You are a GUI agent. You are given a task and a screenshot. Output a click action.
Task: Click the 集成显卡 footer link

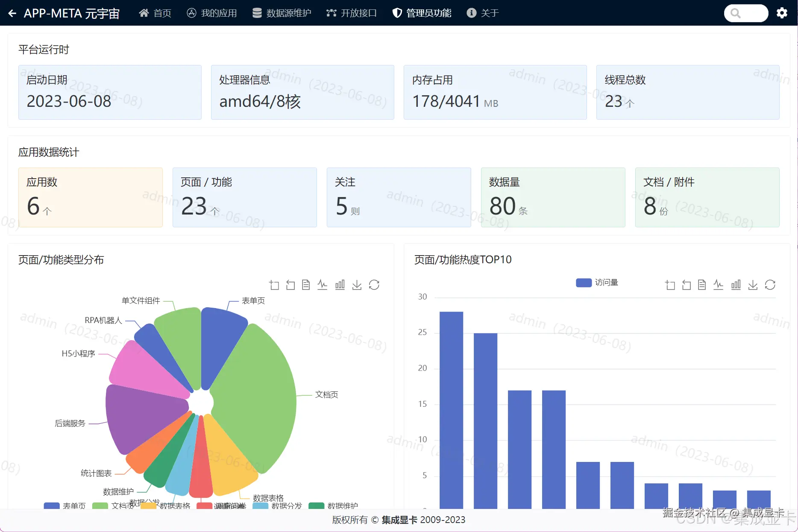tap(399, 520)
